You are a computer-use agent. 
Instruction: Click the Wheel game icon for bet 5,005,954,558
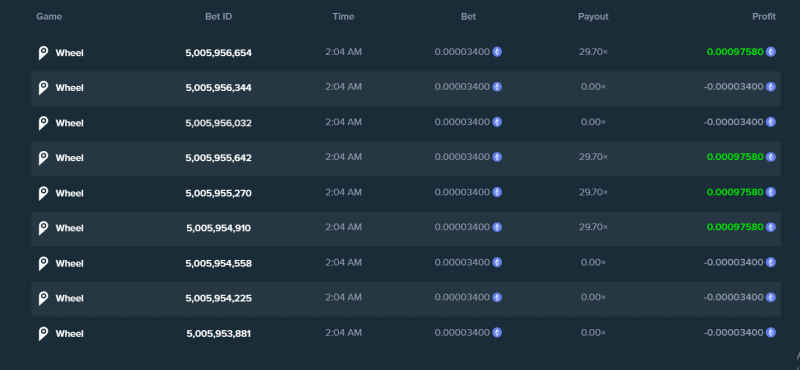point(44,263)
